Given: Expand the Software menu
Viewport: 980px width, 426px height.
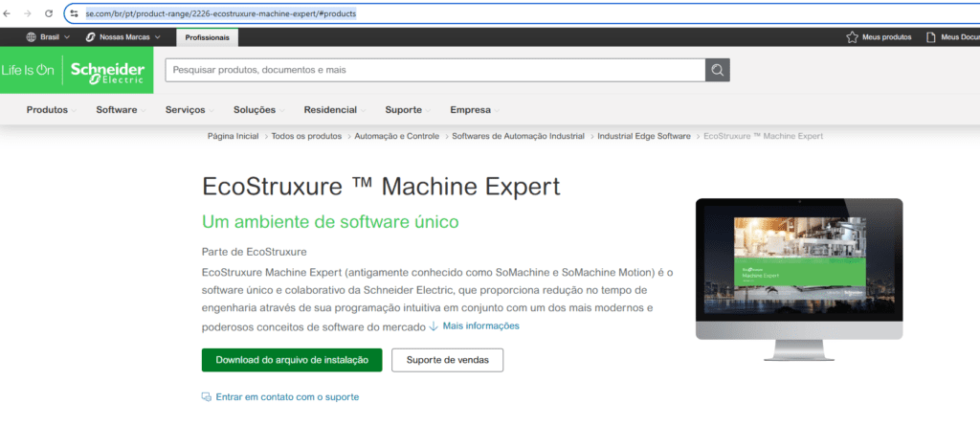Looking at the screenshot, I should pyautogui.click(x=121, y=110).
